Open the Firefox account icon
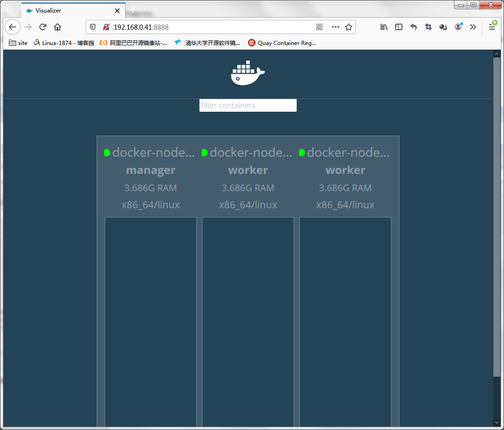504x430 pixels. 458,27
